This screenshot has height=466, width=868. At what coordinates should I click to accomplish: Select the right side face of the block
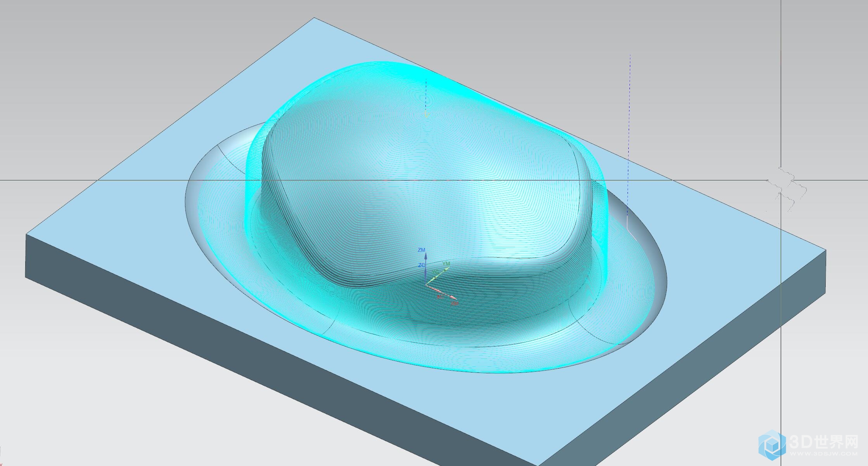point(683,359)
